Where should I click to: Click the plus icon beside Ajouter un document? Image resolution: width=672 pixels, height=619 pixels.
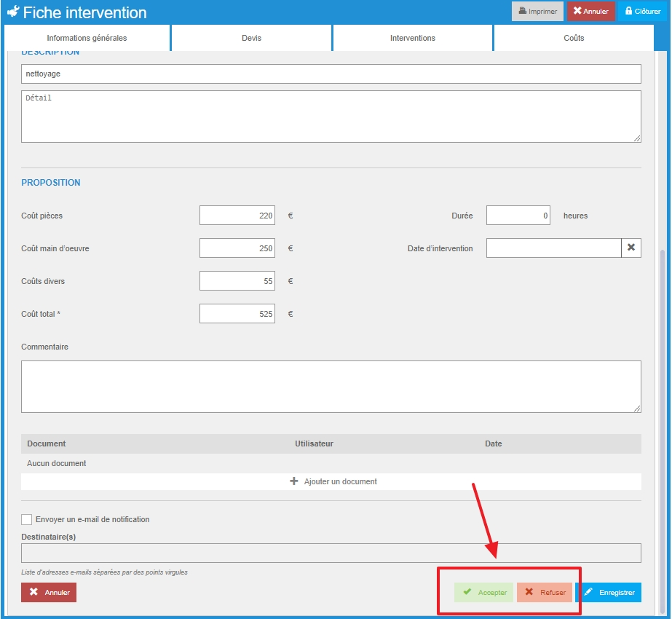(x=294, y=481)
